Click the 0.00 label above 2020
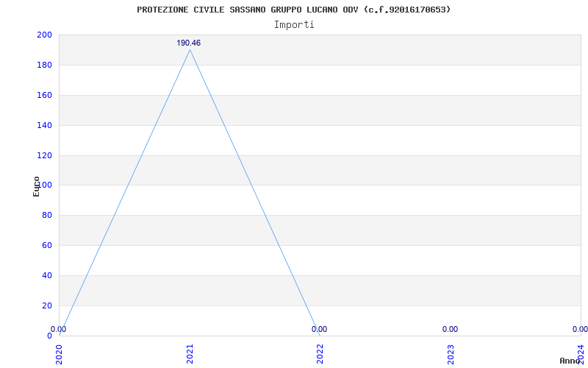Image resolution: width=588 pixels, height=368 pixels. point(59,329)
